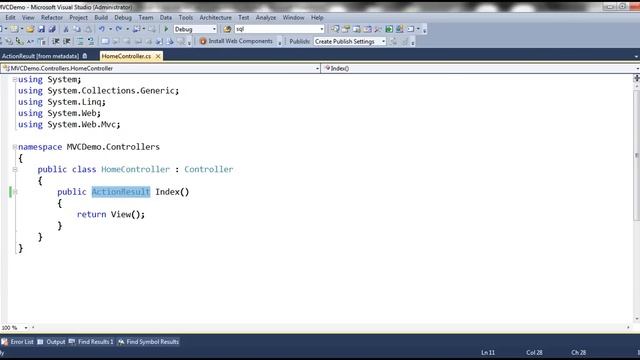This screenshot has height=360, width=640.
Task: Open the Find Symbol Results tab
Action: coord(148,342)
